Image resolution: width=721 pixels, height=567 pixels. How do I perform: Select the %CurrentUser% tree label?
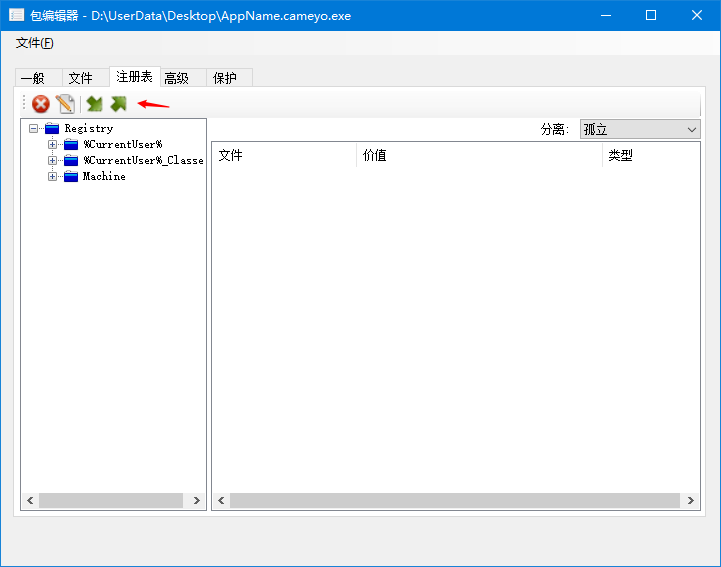(x=123, y=144)
